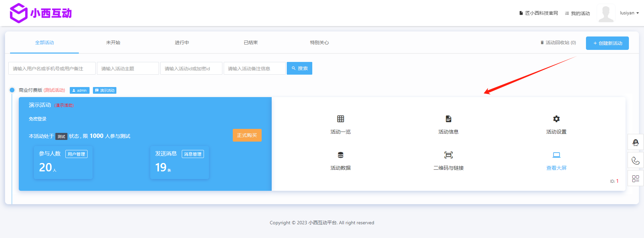Viewport: 644px width, 238px height.
Task: Switch to 全部活动 tab
Action: point(44,43)
